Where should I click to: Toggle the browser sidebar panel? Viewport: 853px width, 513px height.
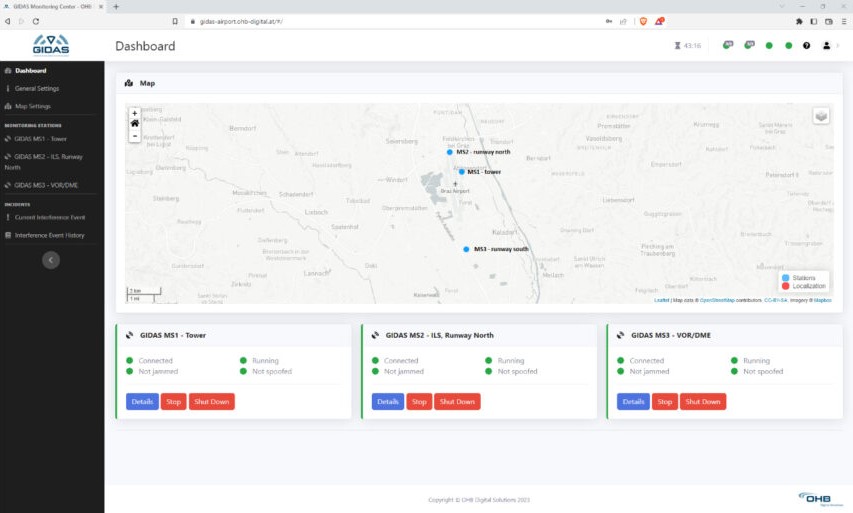point(814,20)
